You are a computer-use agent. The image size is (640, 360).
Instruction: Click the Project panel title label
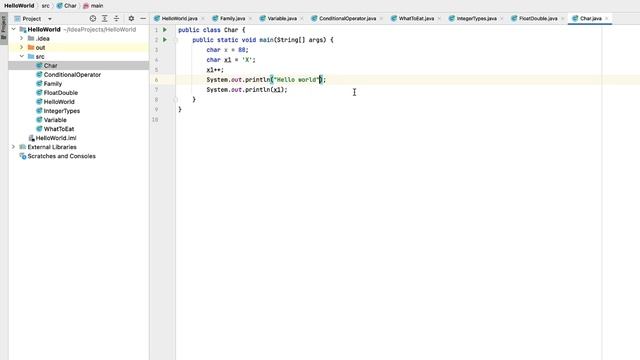(31, 19)
